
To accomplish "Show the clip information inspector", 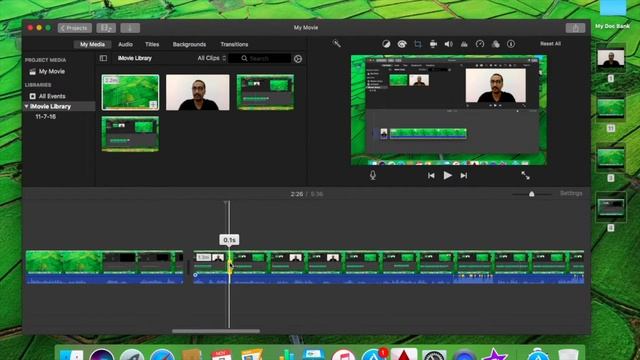I will [x=511, y=44].
